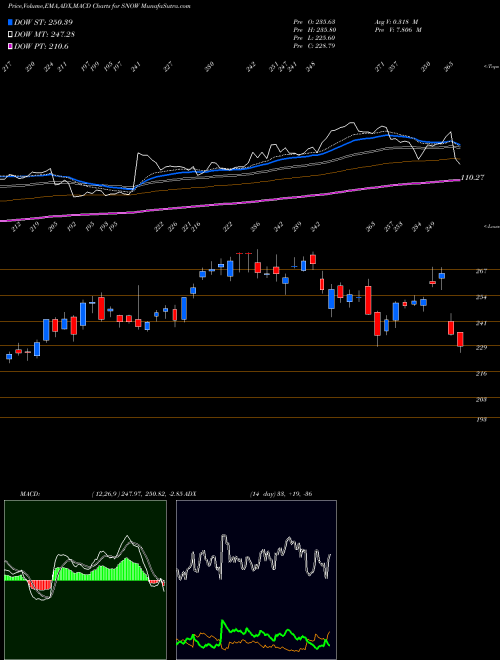Click the 241 price axis label
Viewport: 500px width, 660px height.
tap(481, 323)
